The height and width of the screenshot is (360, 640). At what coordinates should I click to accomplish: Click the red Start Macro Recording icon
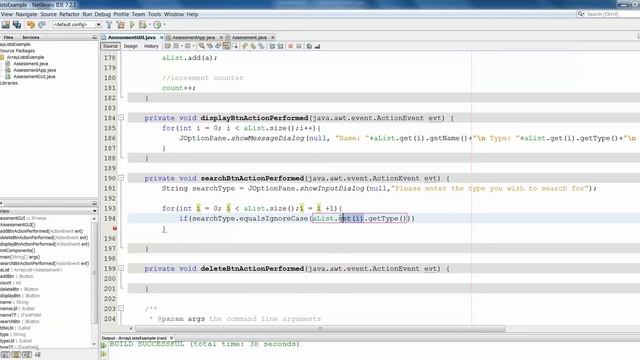coord(291,46)
